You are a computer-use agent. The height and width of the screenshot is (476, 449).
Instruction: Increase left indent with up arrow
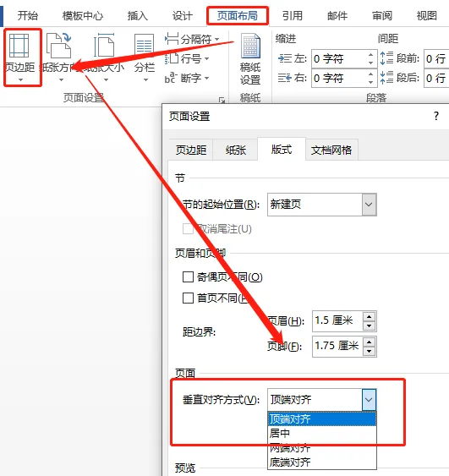(x=370, y=55)
